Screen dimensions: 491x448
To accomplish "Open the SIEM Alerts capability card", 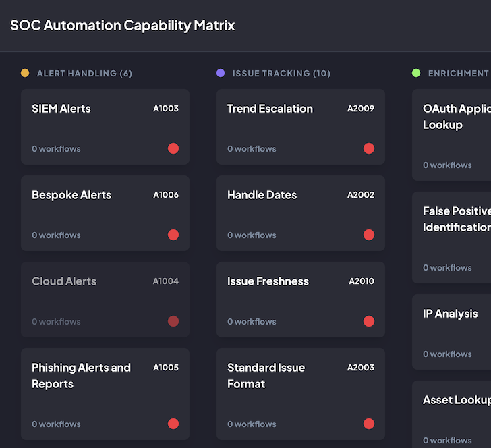I will [105, 127].
